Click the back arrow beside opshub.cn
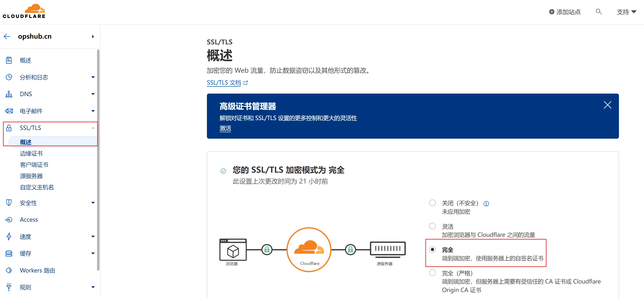The width and height of the screenshot is (644, 298). pyautogui.click(x=7, y=37)
